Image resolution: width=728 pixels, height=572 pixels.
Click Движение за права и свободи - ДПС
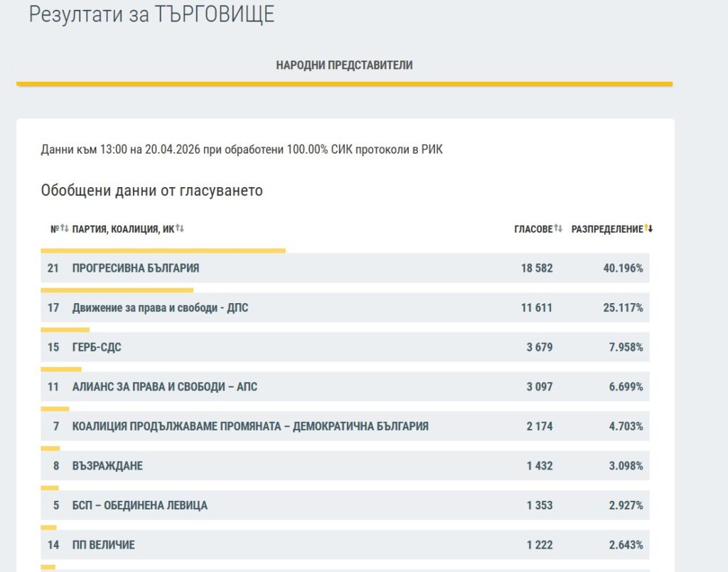pos(160,308)
